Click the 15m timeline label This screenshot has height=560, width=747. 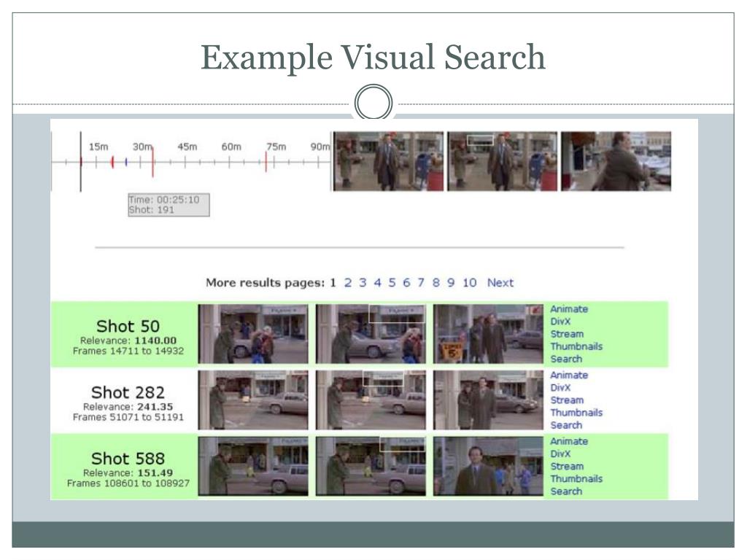point(98,147)
